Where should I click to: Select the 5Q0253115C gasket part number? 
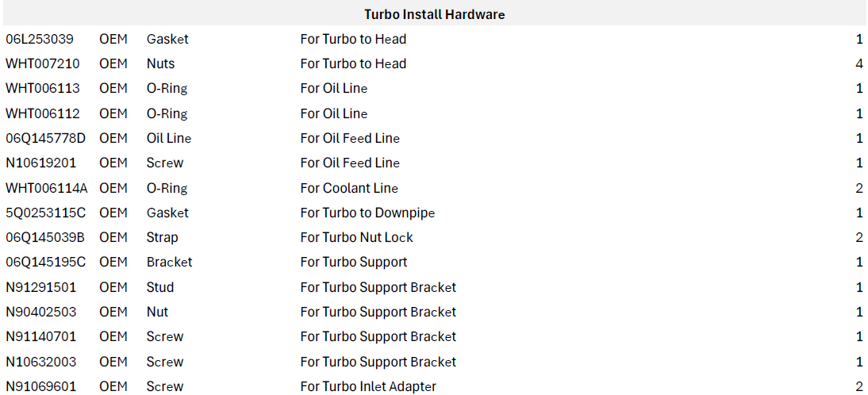click(46, 213)
